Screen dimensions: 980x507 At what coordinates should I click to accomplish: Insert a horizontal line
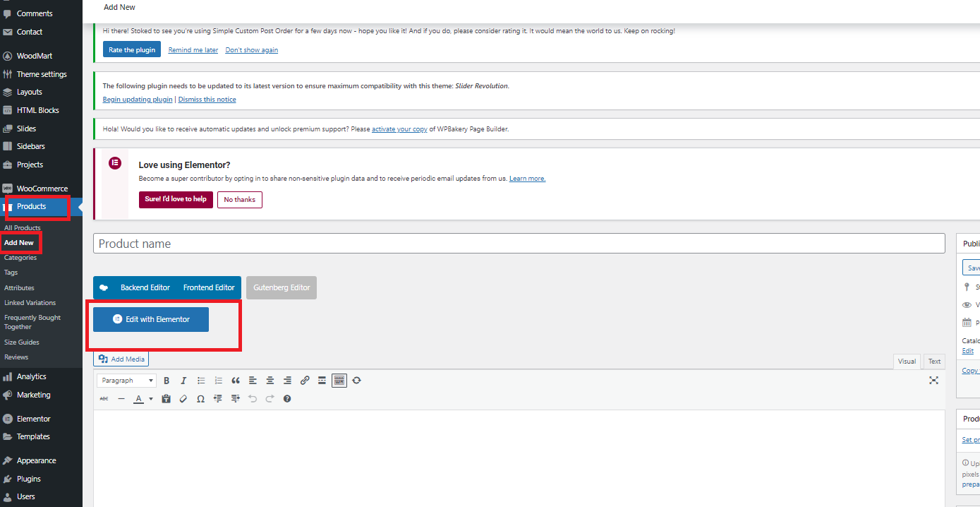point(121,399)
